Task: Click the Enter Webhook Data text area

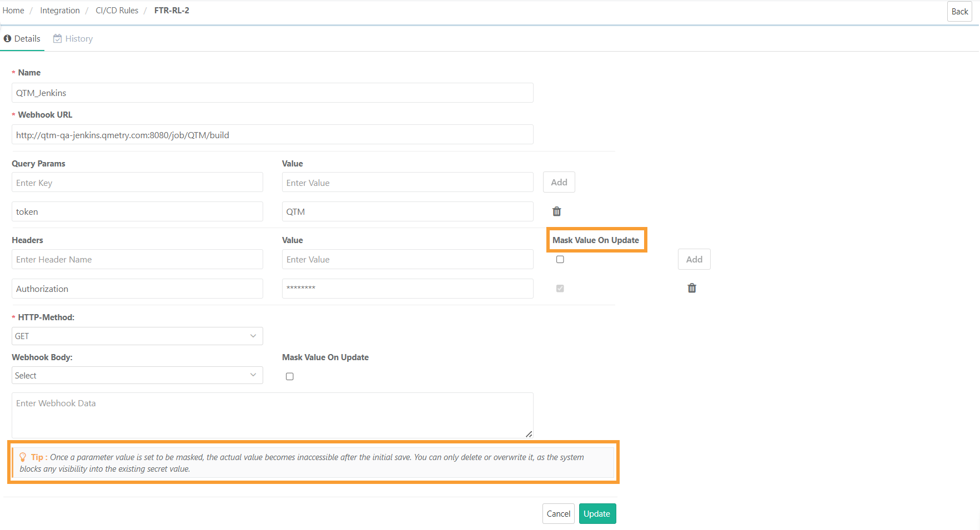Action: 272,413
